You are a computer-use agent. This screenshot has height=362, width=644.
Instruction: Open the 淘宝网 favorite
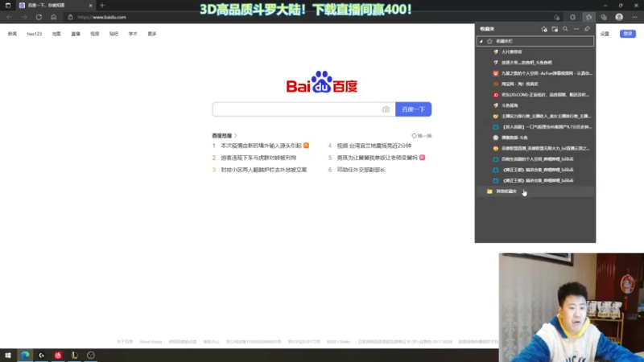pos(535,84)
